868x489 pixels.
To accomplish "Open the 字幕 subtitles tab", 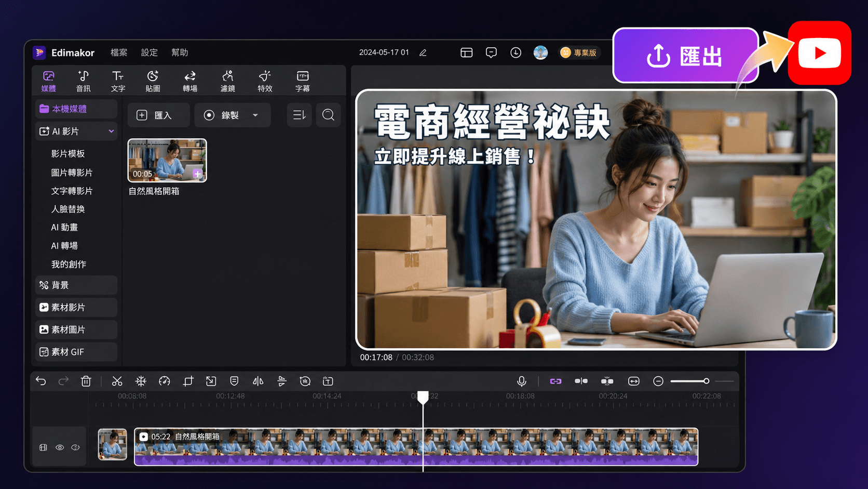I will [x=303, y=82].
